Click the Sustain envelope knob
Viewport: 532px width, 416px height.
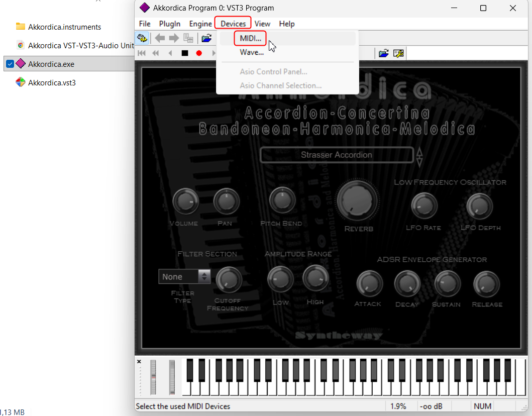point(448,284)
